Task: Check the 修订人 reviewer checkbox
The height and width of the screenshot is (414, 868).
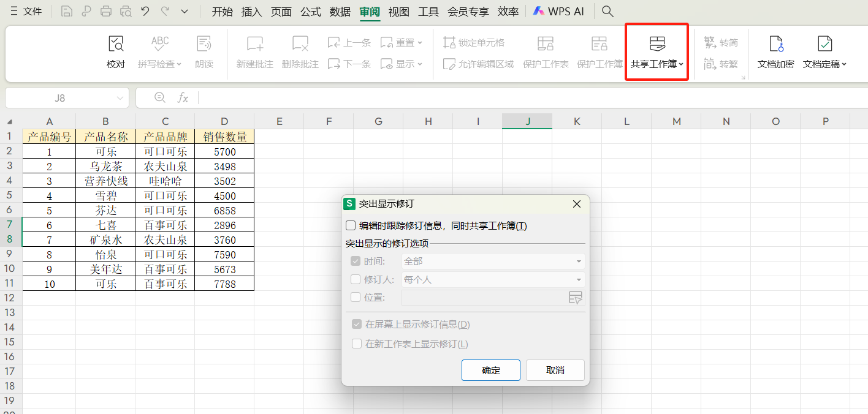Action: point(356,280)
